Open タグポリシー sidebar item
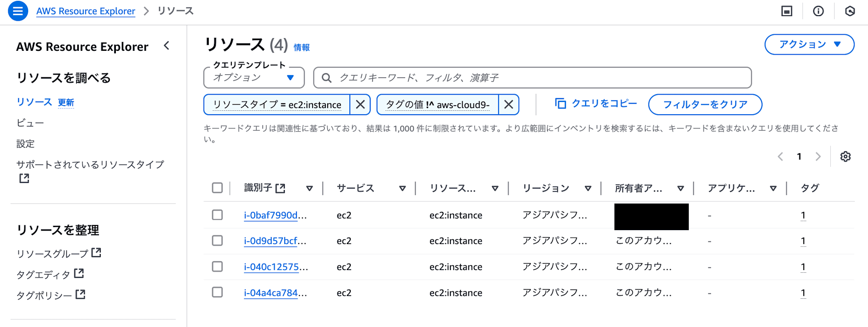The height and width of the screenshot is (327, 868). point(44,295)
